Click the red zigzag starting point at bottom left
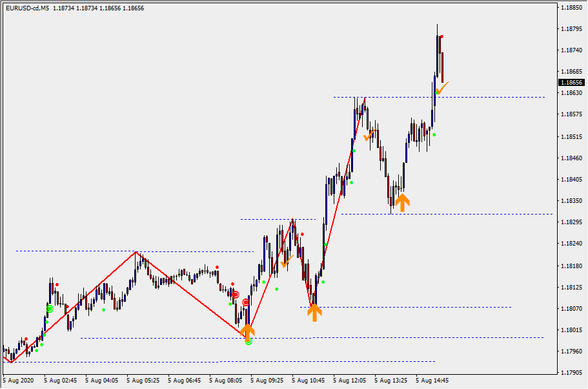The height and width of the screenshot is (389, 588). pyautogui.click(x=11, y=362)
